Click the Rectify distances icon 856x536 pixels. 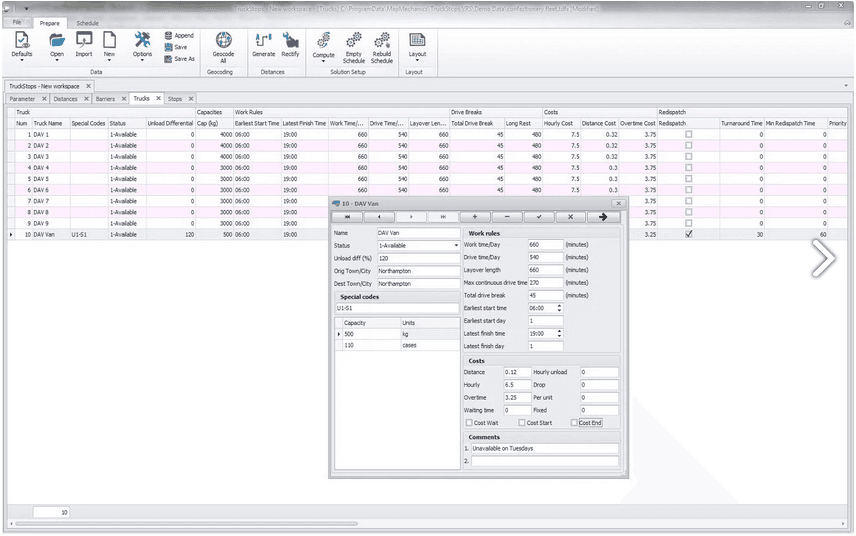click(x=290, y=41)
